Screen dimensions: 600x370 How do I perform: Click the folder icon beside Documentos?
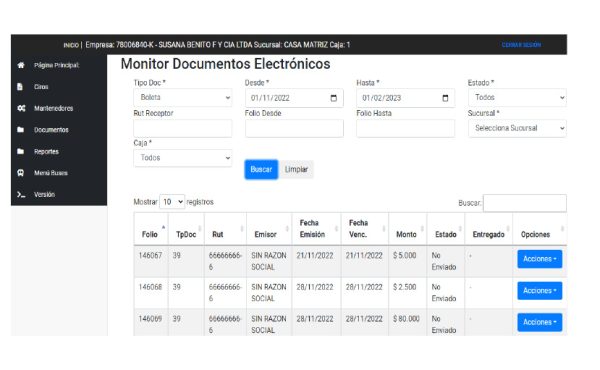(x=21, y=130)
